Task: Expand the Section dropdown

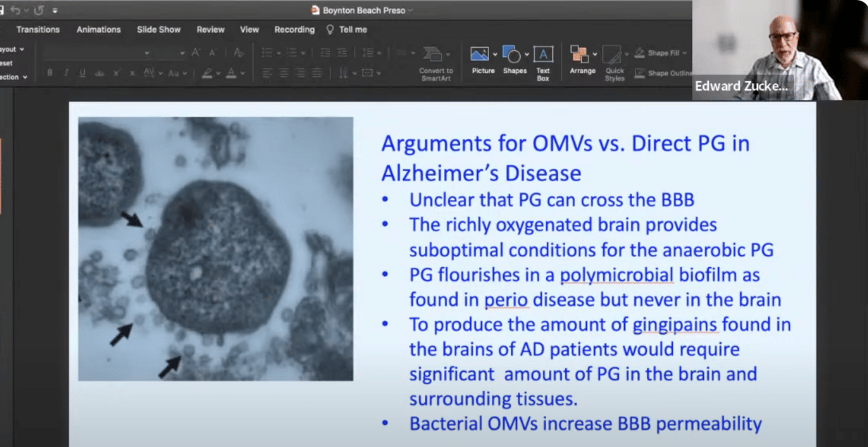Action: (x=13, y=77)
